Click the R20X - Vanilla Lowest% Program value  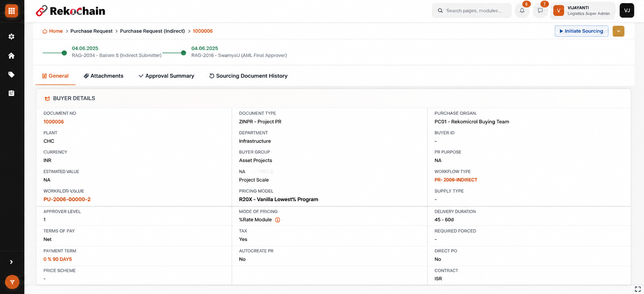point(278,199)
